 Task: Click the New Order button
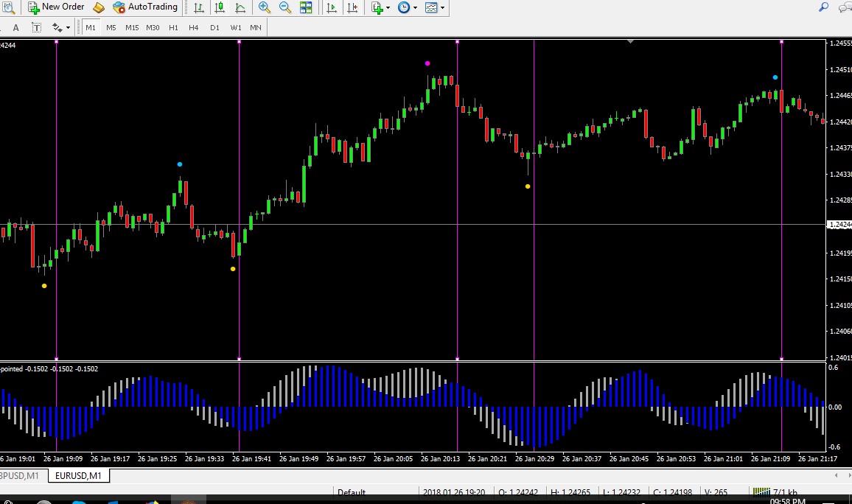pos(56,7)
